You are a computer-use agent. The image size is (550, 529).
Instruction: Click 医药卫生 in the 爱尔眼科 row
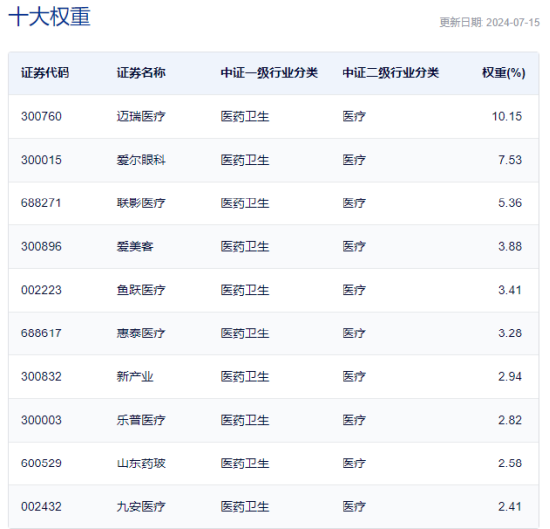[x=245, y=160]
